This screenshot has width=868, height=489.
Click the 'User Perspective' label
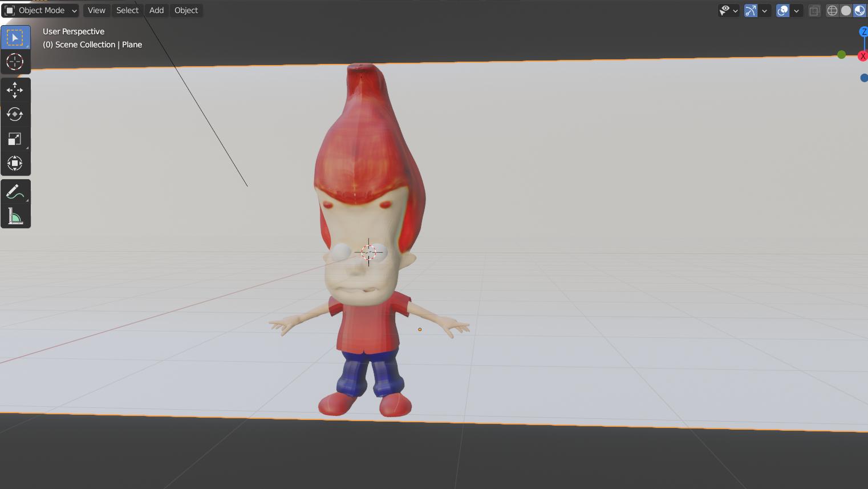click(74, 31)
